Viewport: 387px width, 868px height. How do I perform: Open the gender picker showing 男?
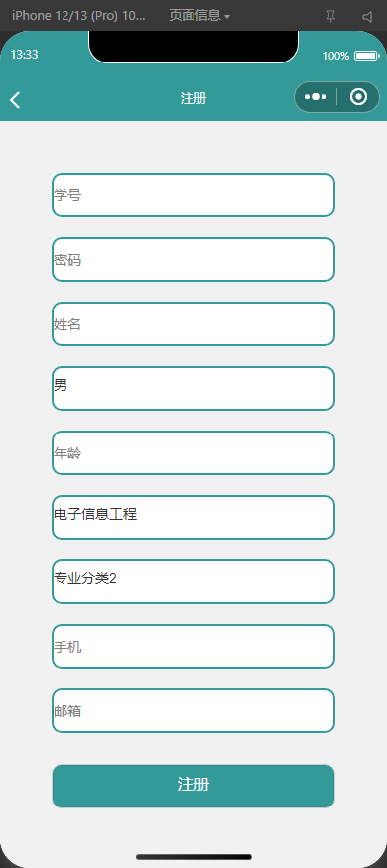193,388
